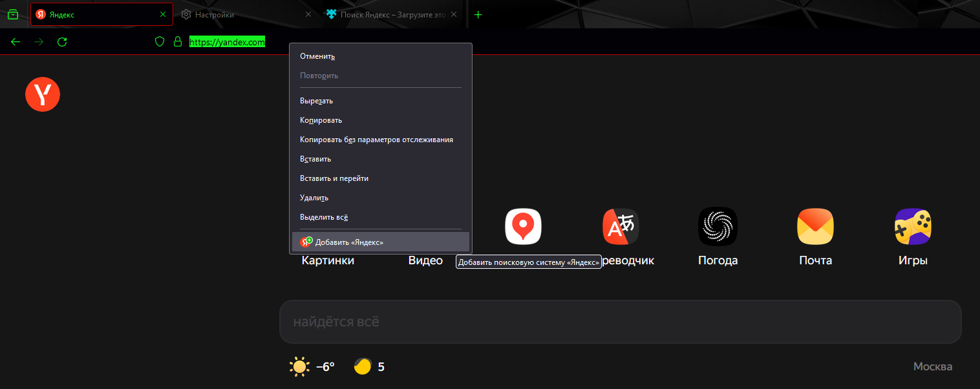Open a new tab with the plus icon

tap(478, 14)
